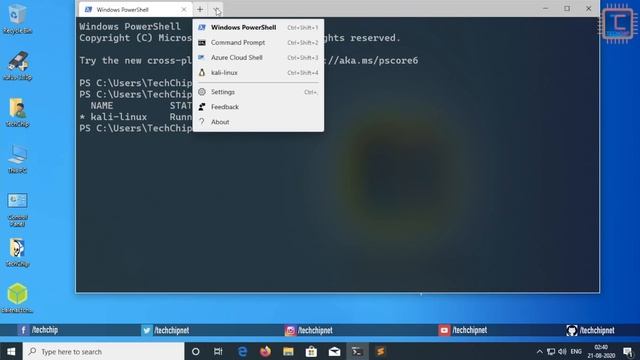Click the volume speaker tray icon

click(x=562, y=351)
